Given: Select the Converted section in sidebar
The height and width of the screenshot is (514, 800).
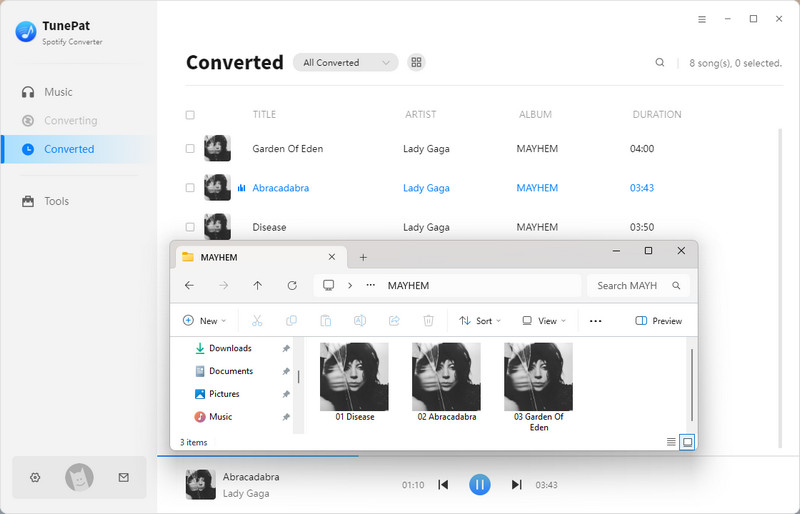Looking at the screenshot, I should tap(79, 149).
